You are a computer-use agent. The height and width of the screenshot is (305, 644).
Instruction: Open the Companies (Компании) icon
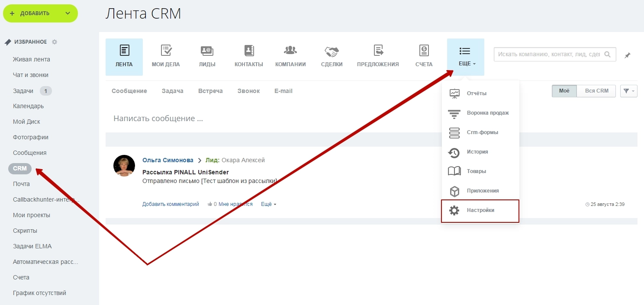click(290, 51)
